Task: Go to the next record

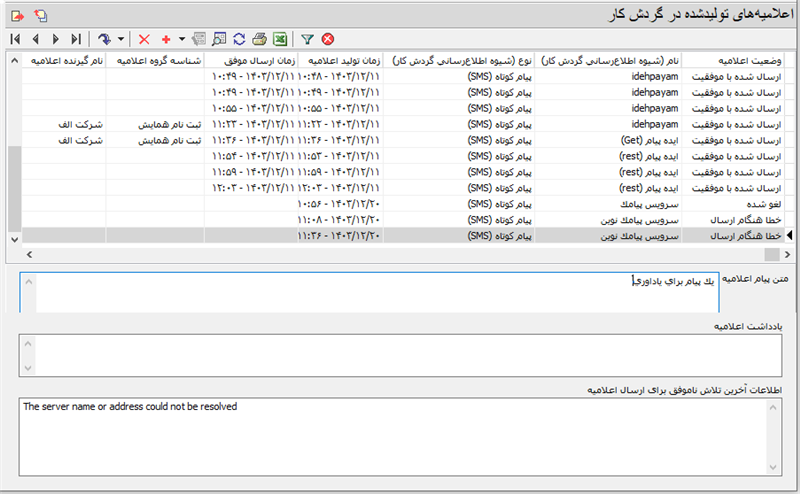Action: (56, 39)
